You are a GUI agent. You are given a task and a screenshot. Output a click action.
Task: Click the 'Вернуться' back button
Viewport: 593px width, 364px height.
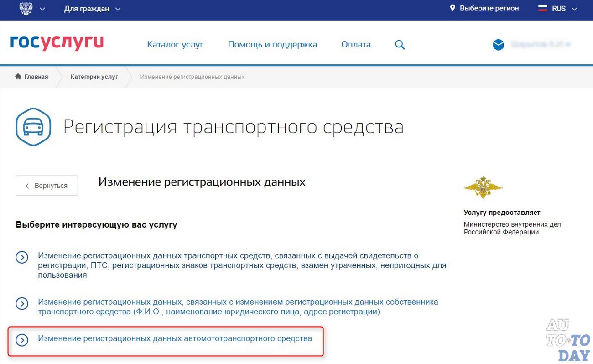(x=47, y=186)
